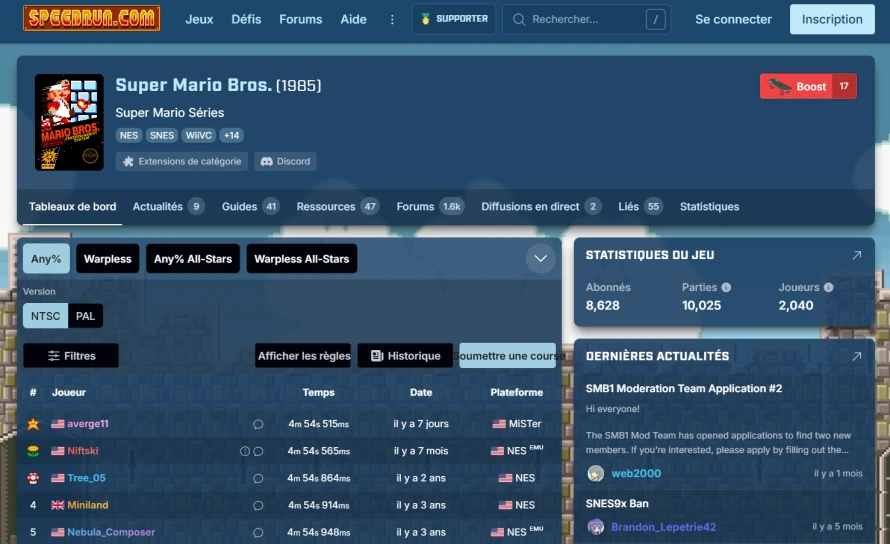Select the Warpless All-Stars category
This screenshot has height=544, width=890.
[301, 259]
